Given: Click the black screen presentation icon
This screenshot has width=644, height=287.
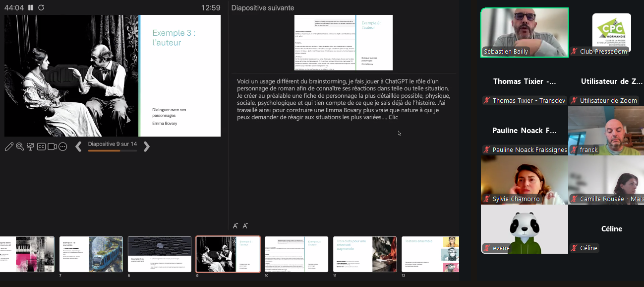Looking at the screenshot, I should tap(31, 146).
